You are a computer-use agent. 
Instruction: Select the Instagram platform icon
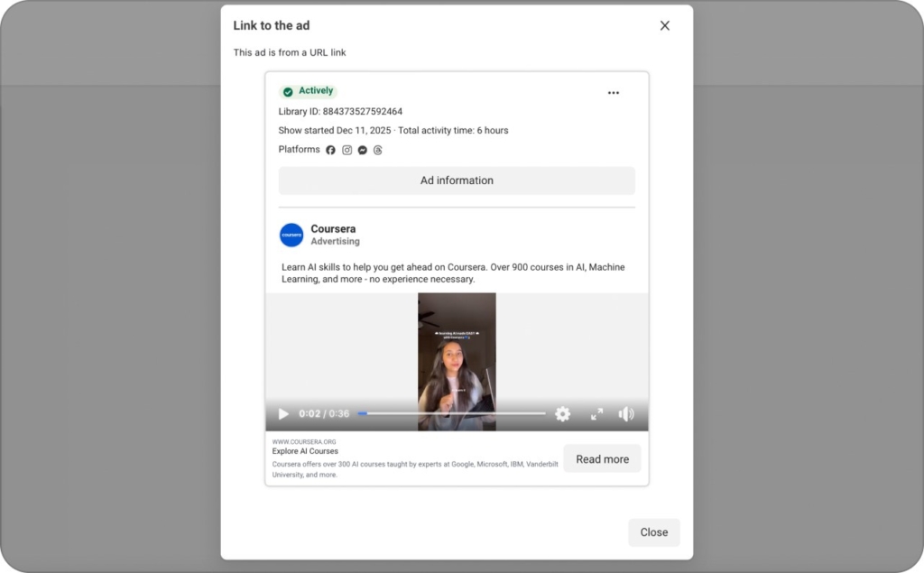tap(347, 150)
